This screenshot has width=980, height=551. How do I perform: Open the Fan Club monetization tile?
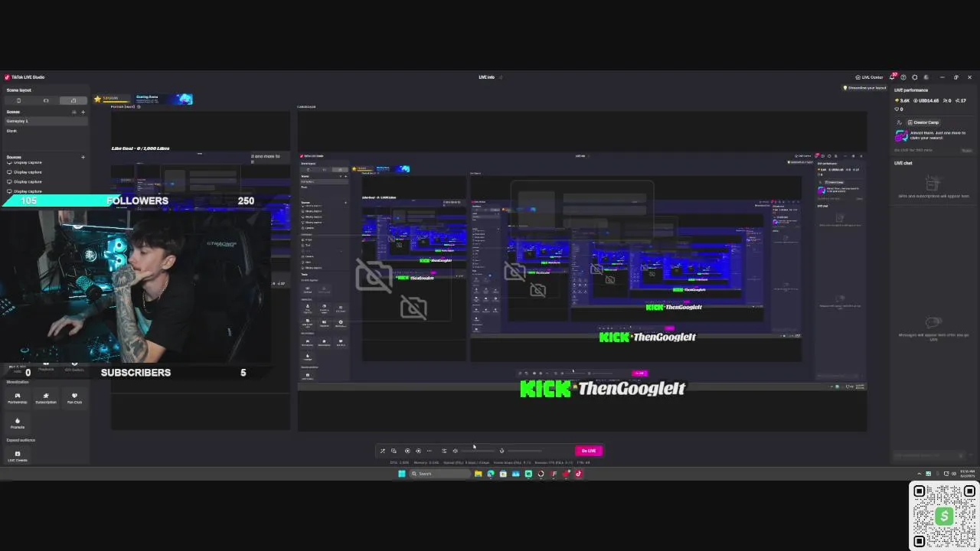[x=74, y=398]
